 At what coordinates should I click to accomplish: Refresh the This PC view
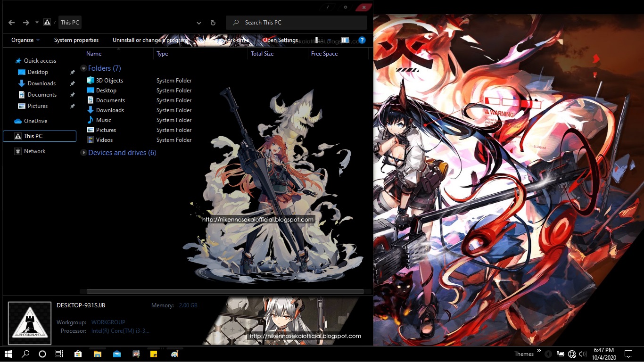tap(213, 23)
